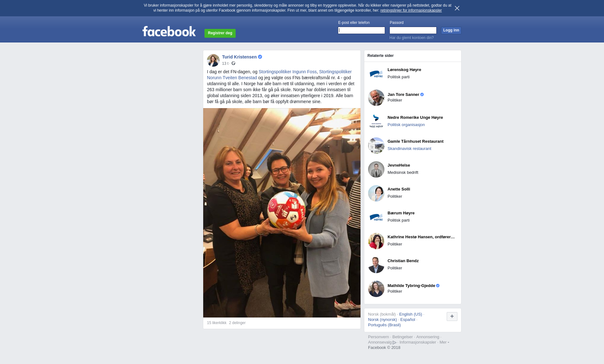Expand the Mer footer dropdown
Screen dimensions: 604x364
pos(444,342)
